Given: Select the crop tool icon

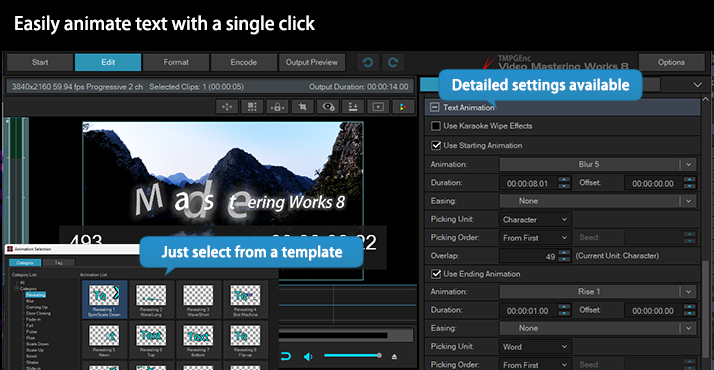Looking at the screenshot, I should point(302,107).
